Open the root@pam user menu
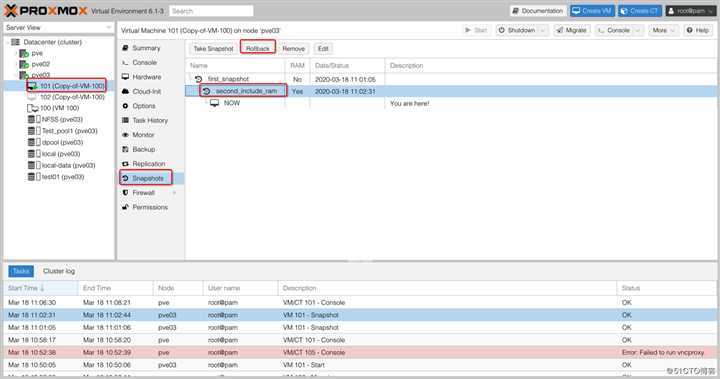Viewport: 720px width, 379px height. [x=691, y=11]
